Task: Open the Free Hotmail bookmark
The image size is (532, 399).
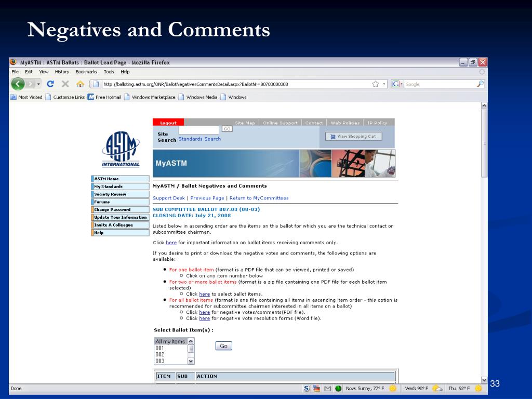Action: 104,97
